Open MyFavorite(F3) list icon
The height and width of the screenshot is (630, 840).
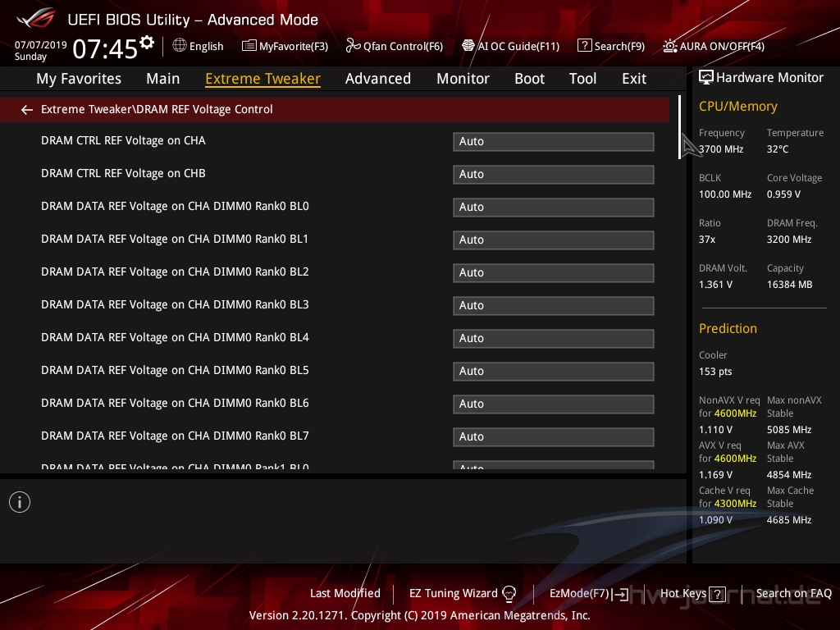pyautogui.click(x=249, y=46)
